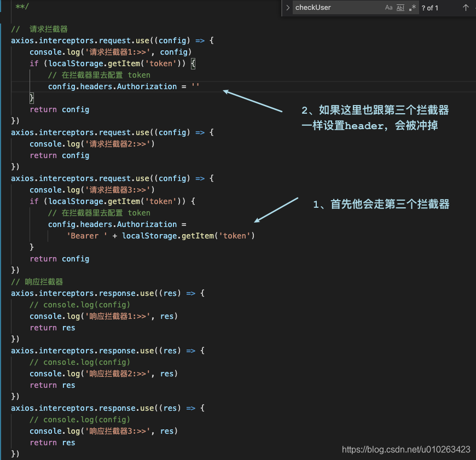Click the '// 响应拦截器' comment line
The image size is (476, 460).
coord(37,282)
